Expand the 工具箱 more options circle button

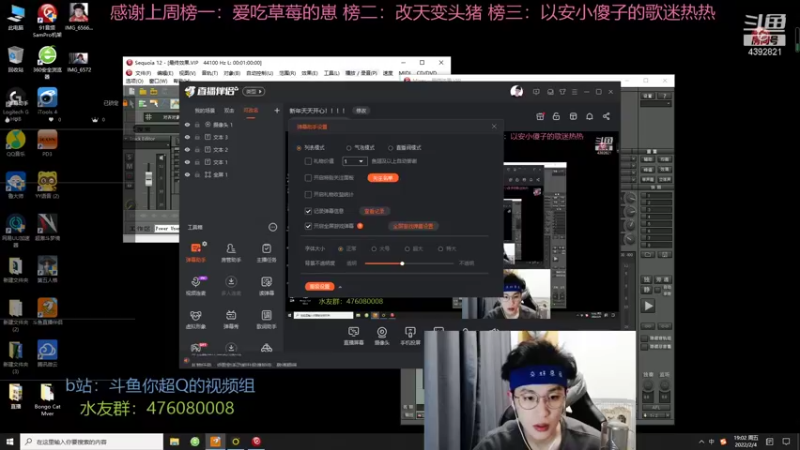click(x=273, y=227)
